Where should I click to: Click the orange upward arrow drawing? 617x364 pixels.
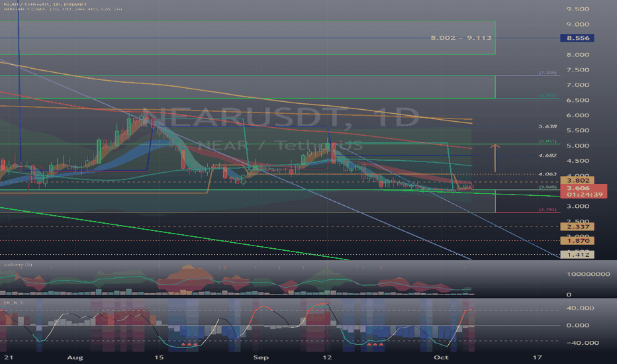tap(495, 158)
